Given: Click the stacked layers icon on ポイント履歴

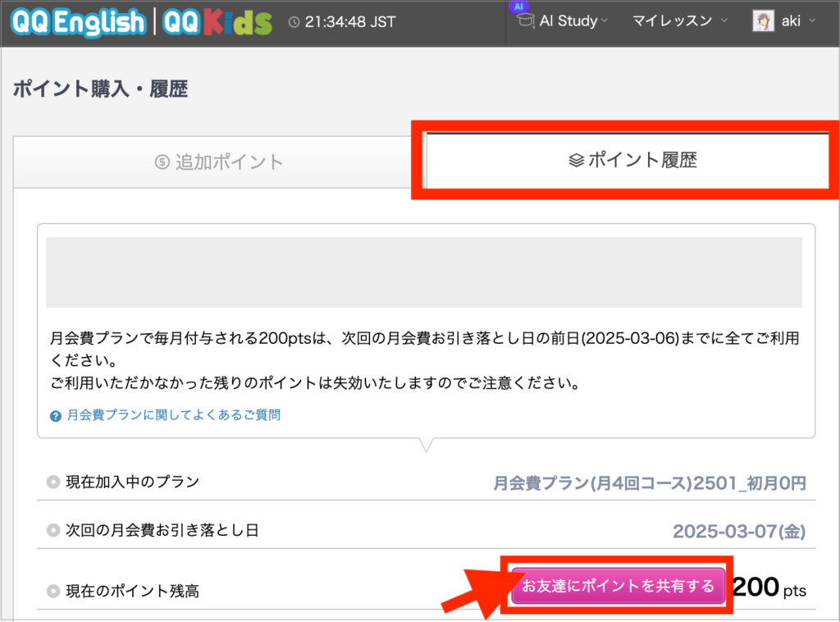Looking at the screenshot, I should (x=576, y=161).
